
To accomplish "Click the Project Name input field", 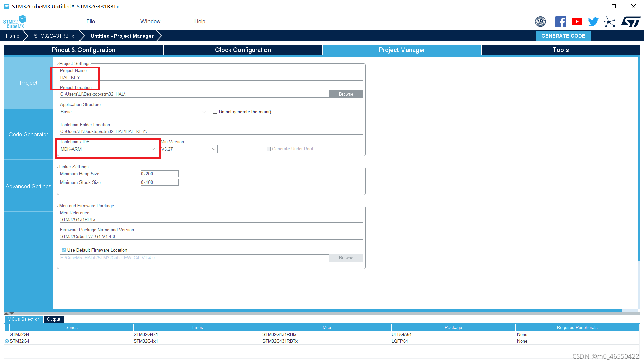I will (211, 77).
